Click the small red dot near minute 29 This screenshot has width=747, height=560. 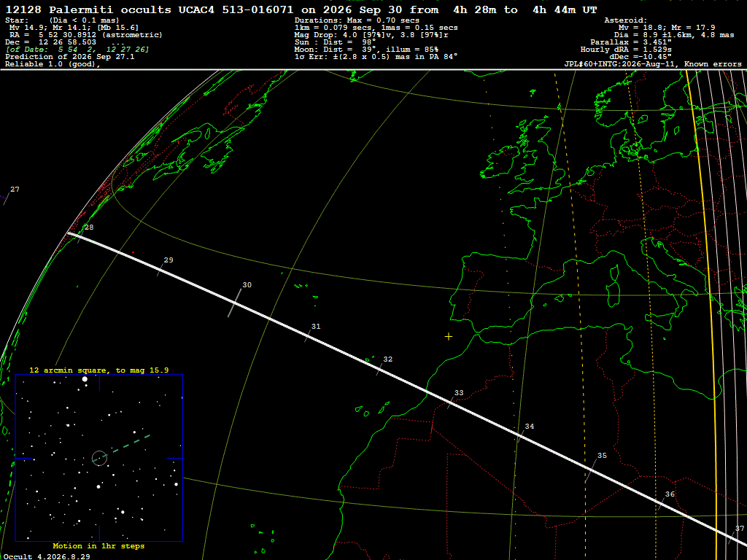pos(133,252)
